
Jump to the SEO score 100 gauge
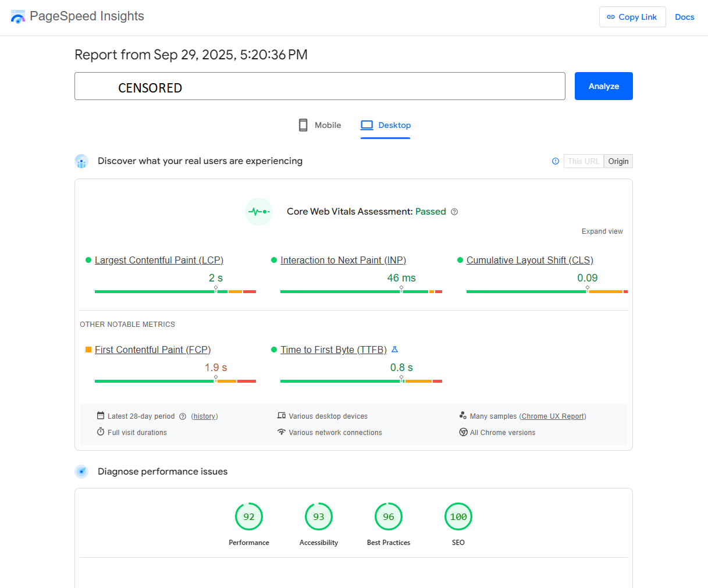458,516
